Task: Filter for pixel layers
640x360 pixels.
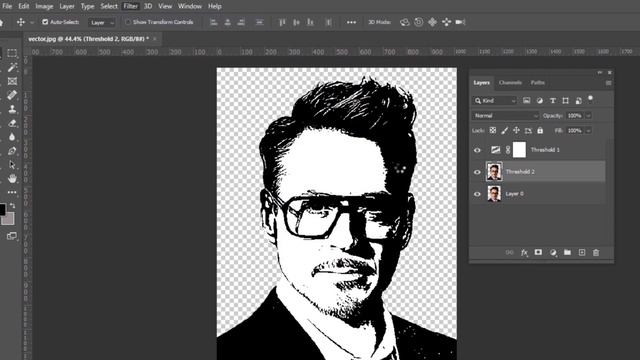Action: [x=527, y=101]
